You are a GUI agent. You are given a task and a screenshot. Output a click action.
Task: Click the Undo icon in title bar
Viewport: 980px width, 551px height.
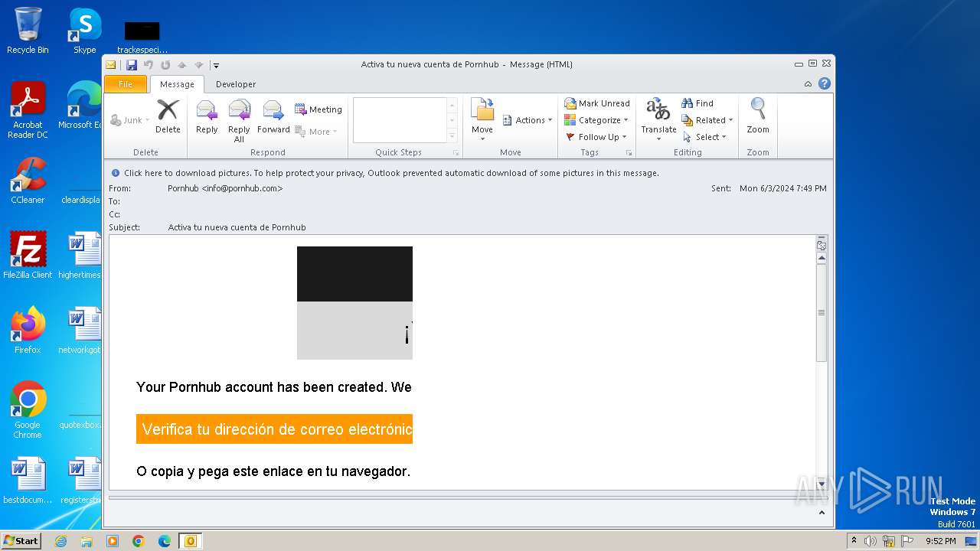pos(149,65)
